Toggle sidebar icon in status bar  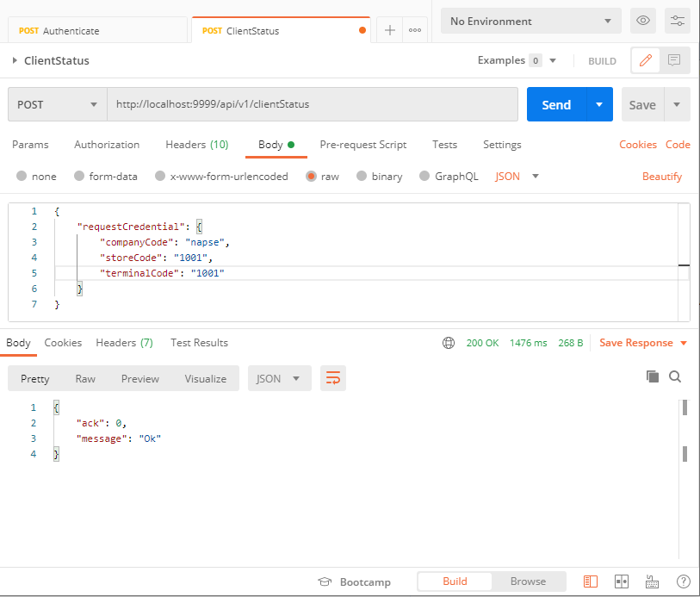coord(591,581)
